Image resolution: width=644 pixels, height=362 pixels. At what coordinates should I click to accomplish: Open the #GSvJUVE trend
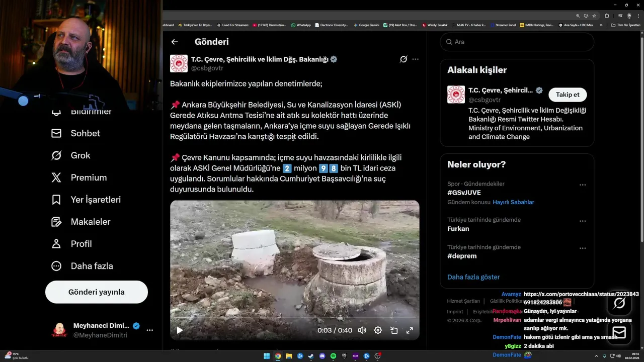(x=464, y=193)
